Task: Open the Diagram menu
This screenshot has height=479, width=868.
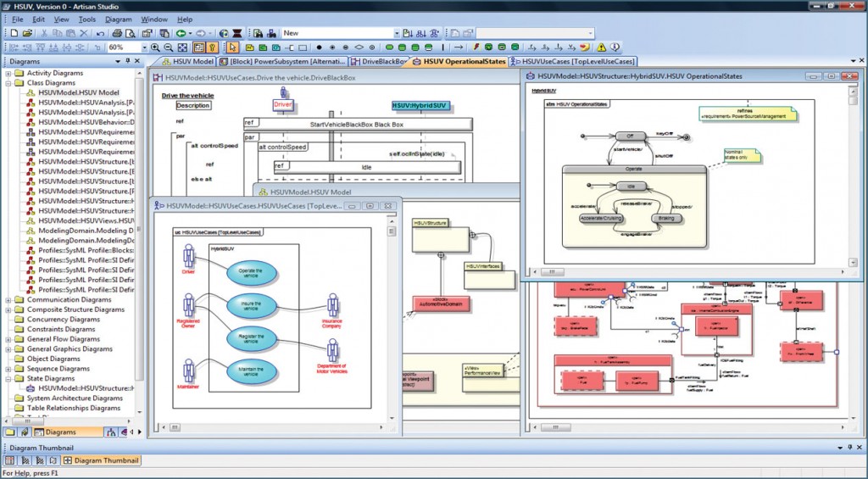Action: tap(119, 19)
